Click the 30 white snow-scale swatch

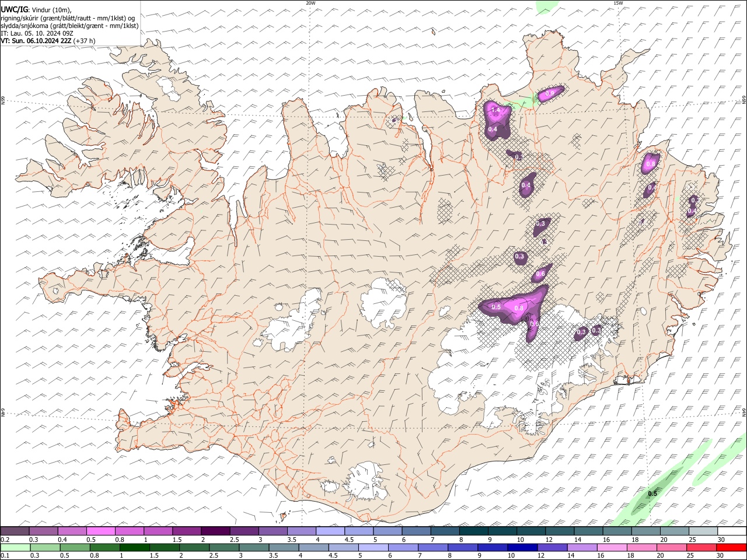(x=731, y=531)
